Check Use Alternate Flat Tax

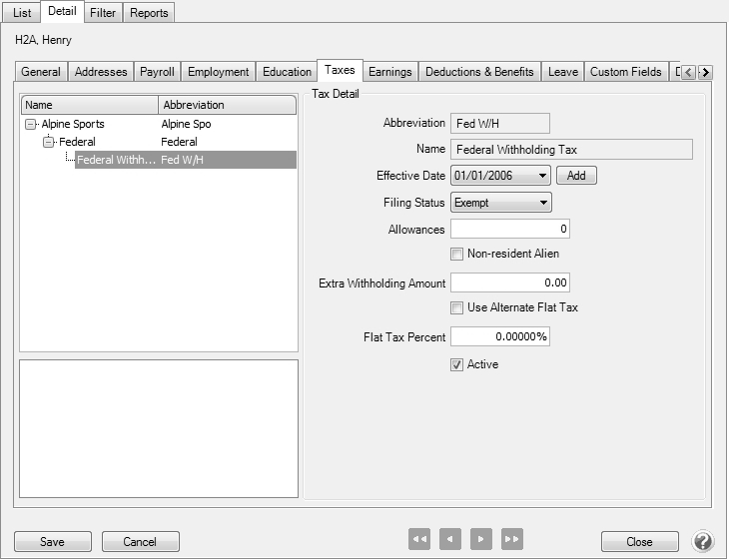[457, 307]
